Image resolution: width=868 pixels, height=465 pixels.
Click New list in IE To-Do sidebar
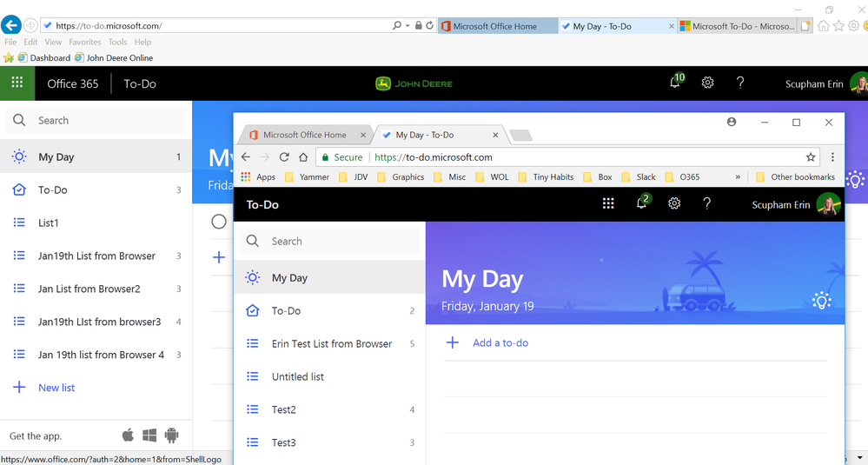coord(56,388)
